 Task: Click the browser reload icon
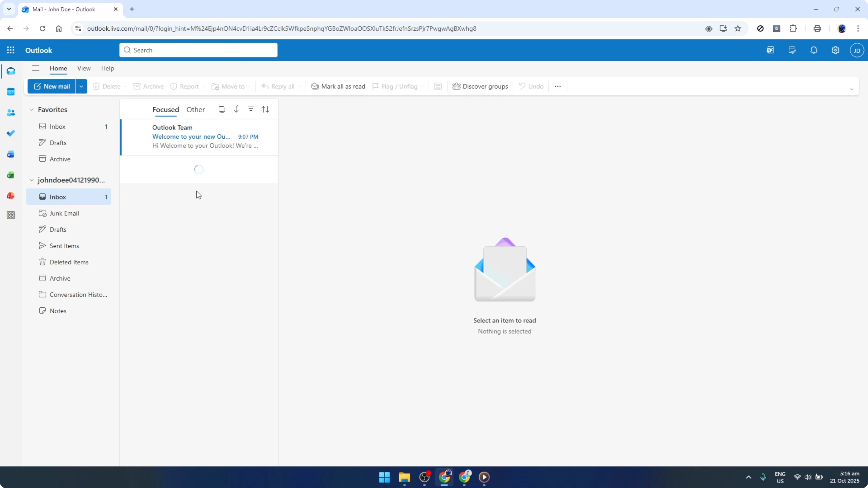(42, 29)
